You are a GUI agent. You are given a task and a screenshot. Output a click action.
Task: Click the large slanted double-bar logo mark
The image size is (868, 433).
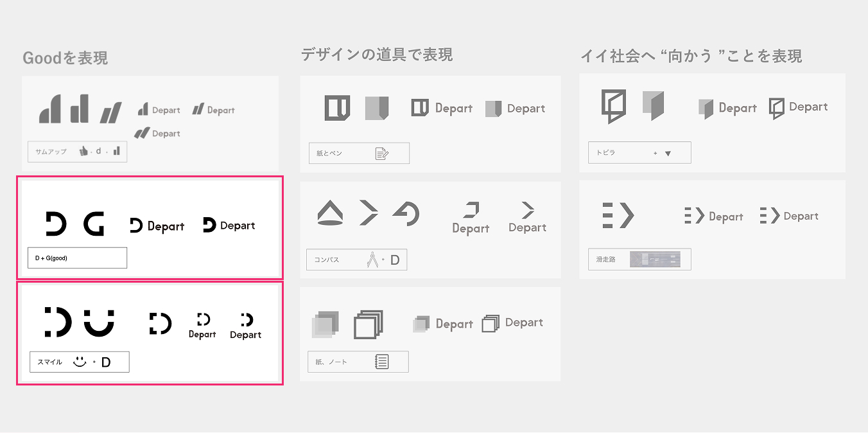[110, 112]
